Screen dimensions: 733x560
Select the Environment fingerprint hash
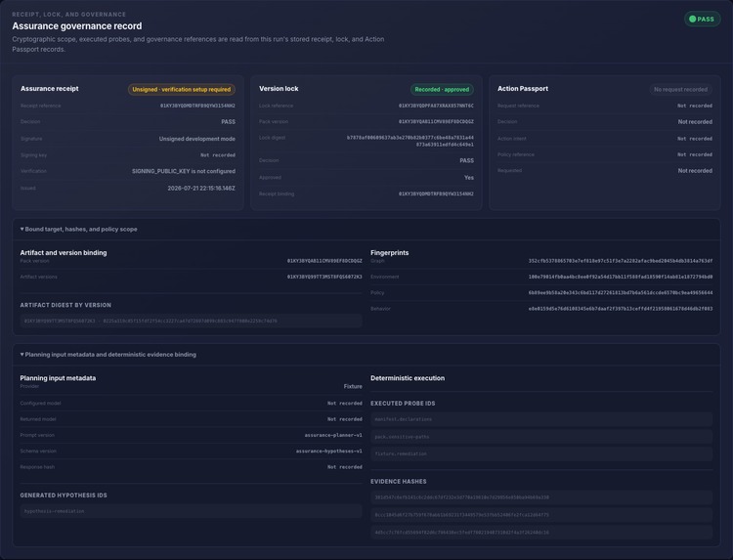coord(621,277)
